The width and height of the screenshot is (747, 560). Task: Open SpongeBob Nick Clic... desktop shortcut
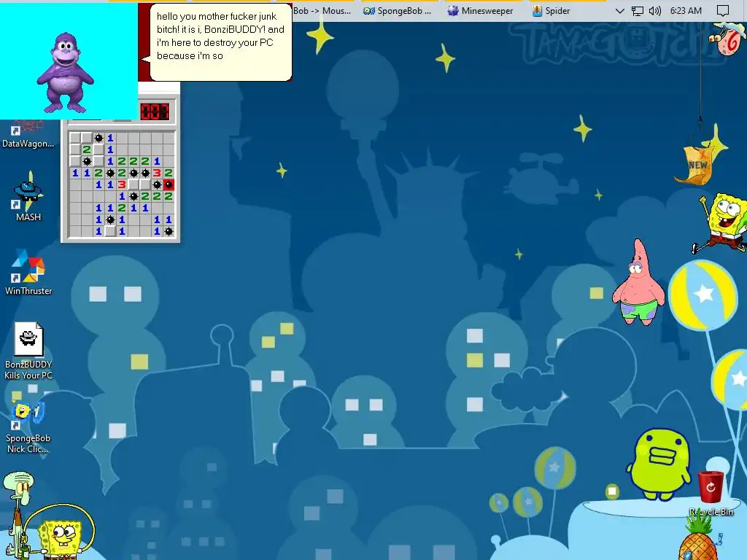28,427
